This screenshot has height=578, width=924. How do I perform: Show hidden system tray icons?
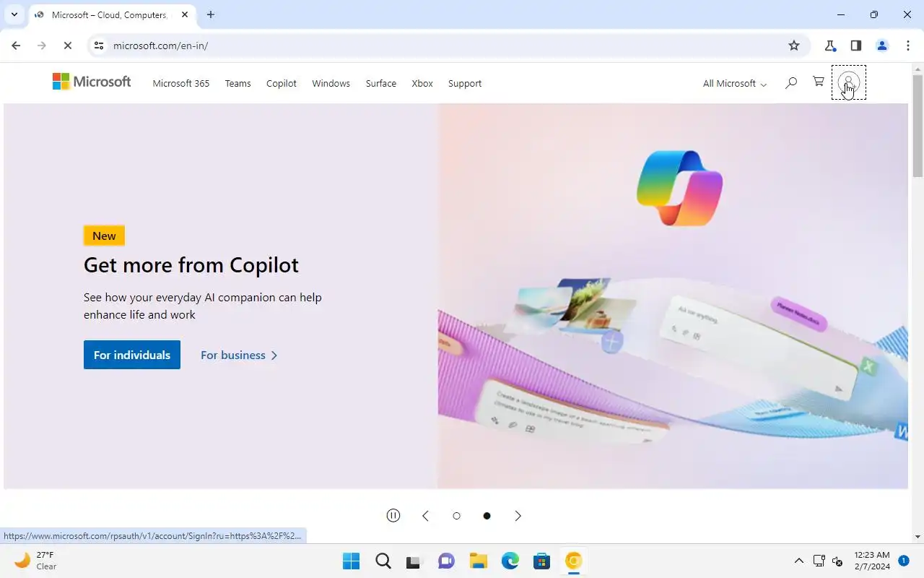click(798, 561)
